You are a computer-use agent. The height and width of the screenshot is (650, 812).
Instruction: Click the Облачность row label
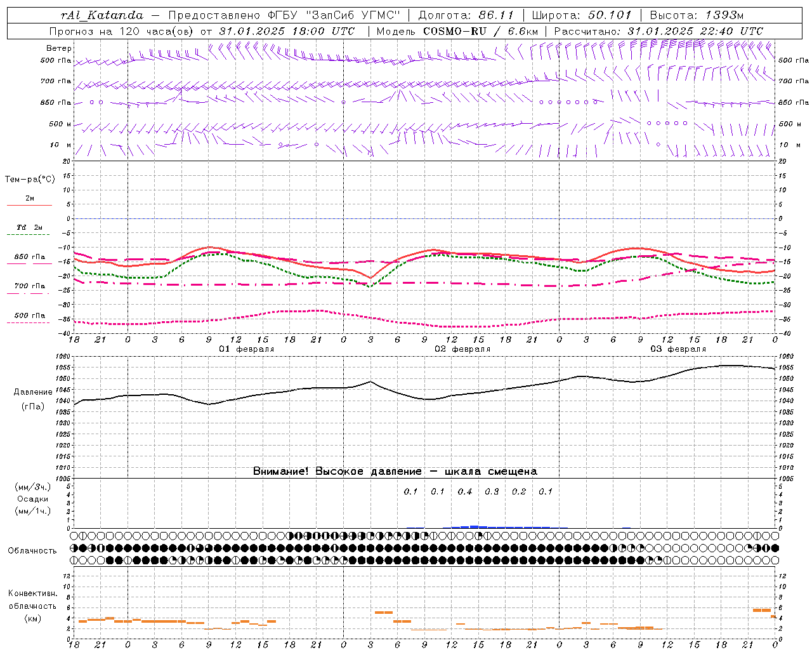[32, 550]
